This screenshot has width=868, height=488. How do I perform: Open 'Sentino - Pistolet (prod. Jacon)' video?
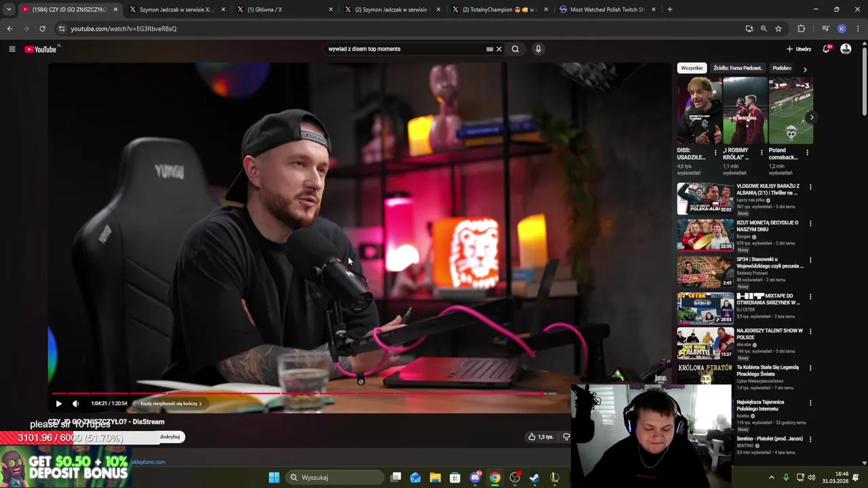click(x=770, y=439)
